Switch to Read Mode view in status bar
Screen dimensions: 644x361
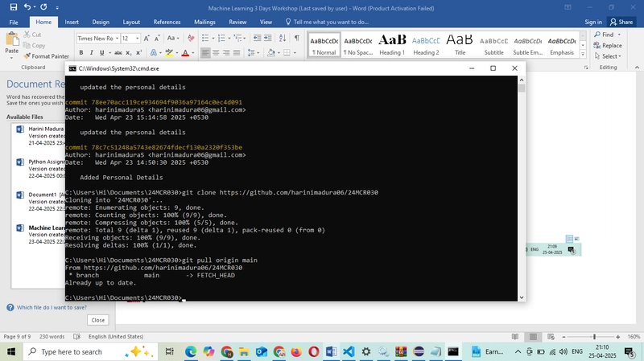(x=515, y=336)
